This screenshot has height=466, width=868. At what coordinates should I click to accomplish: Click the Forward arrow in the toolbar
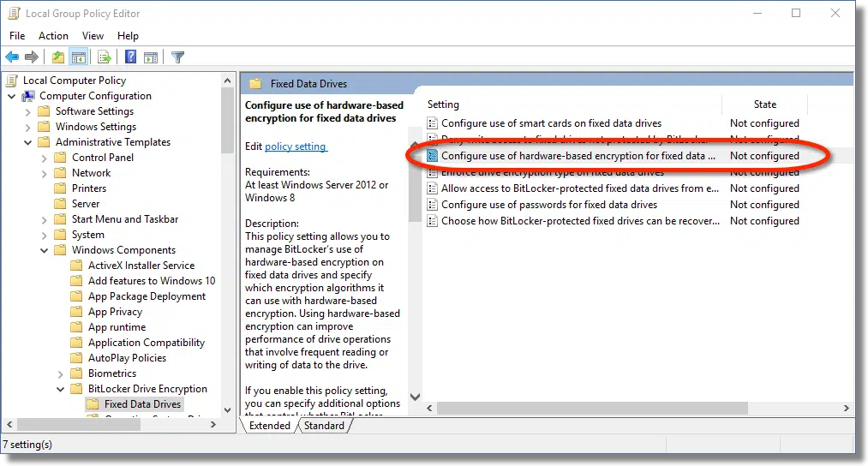coord(32,57)
